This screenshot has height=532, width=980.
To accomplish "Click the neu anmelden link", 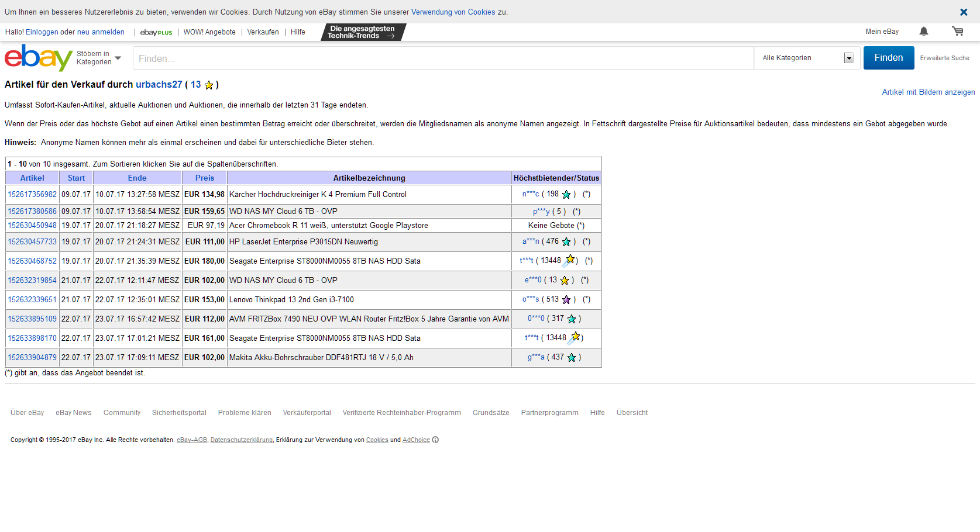I will click(101, 32).
